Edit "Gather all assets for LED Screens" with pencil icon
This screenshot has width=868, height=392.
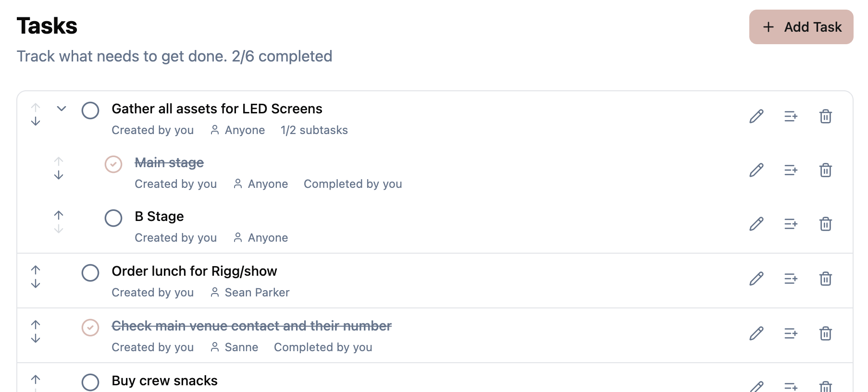756,116
